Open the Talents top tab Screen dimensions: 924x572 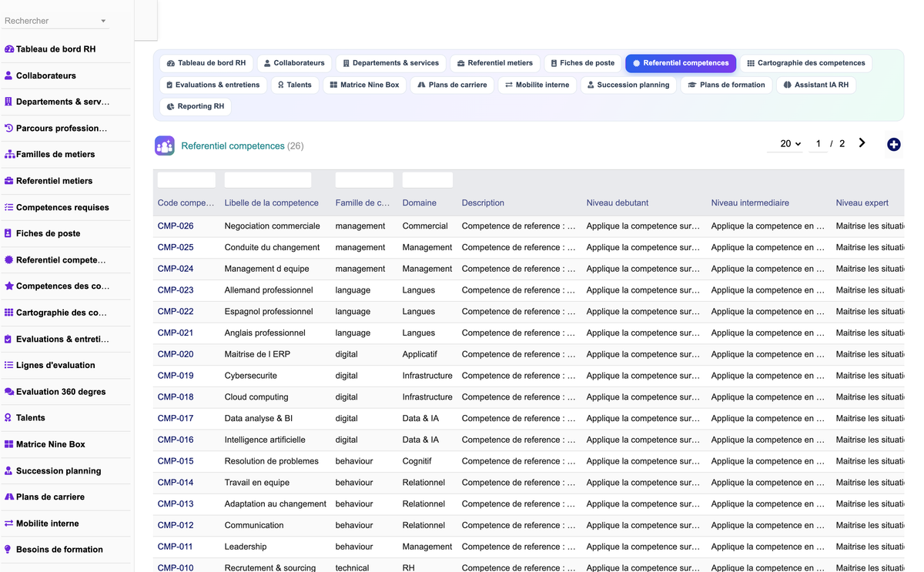click(295, 85)
